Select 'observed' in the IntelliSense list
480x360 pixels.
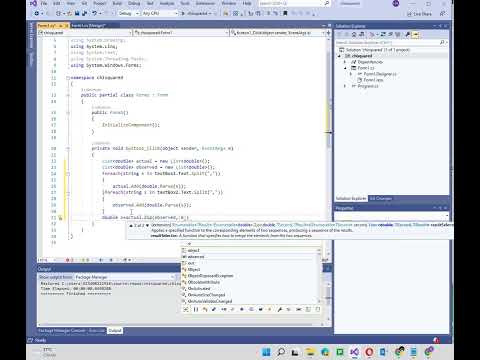tap(251, 257)
